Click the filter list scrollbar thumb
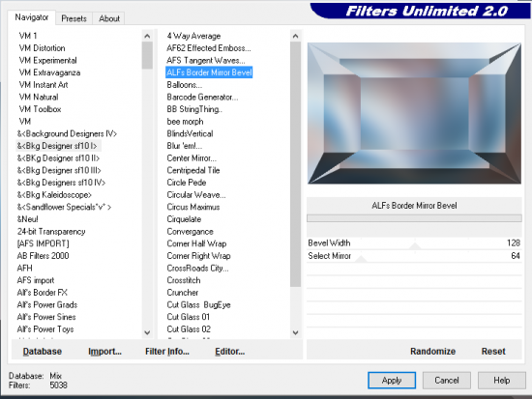 coord(296,164)
